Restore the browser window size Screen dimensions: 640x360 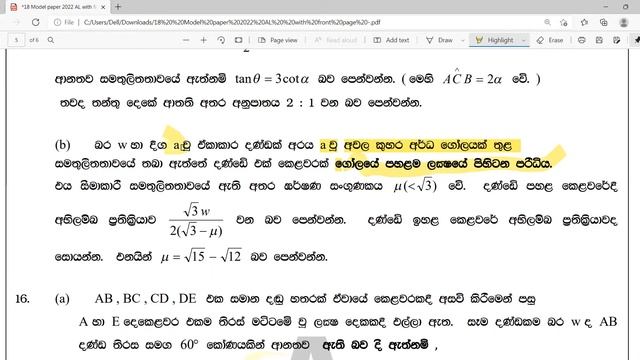pos(625,7)
